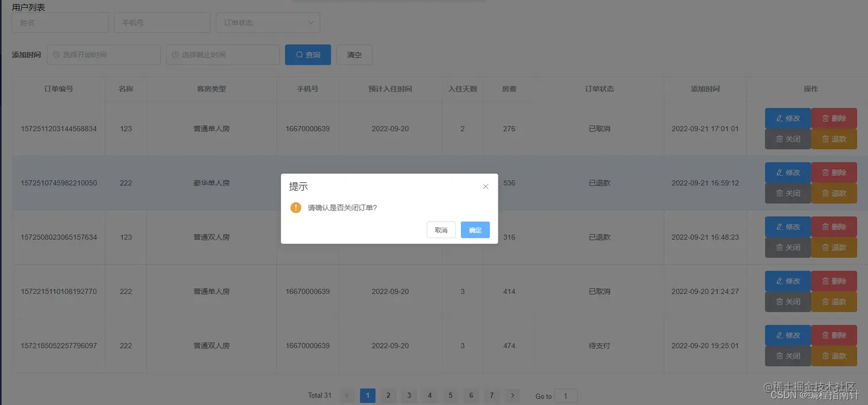Click 删除 for order 1572215110108192770
The width and height of the screenshot is (868, 405).
[834, 281]
